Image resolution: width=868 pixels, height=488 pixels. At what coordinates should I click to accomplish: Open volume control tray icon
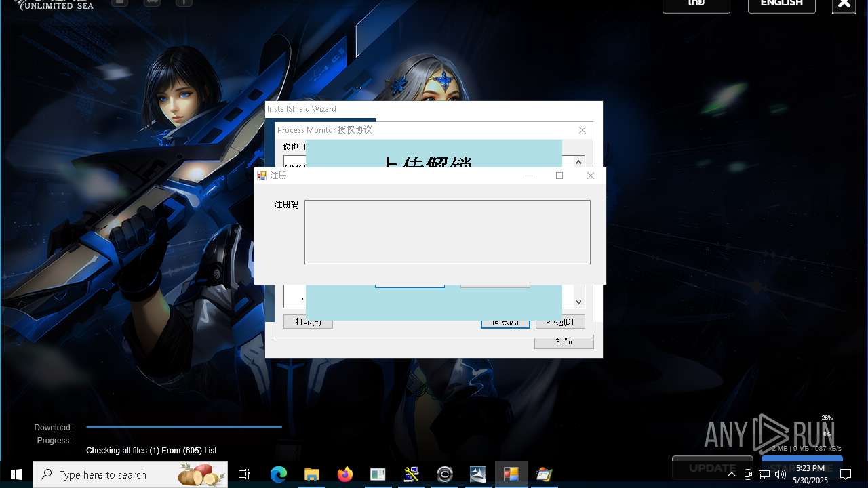(x=781, y=474)
